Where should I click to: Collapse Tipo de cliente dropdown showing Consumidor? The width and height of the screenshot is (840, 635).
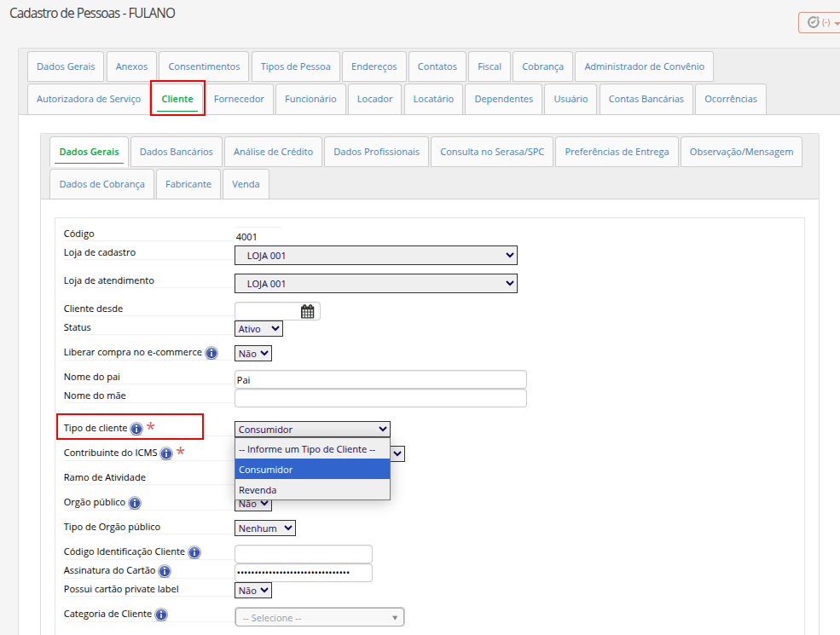[312, 430]
